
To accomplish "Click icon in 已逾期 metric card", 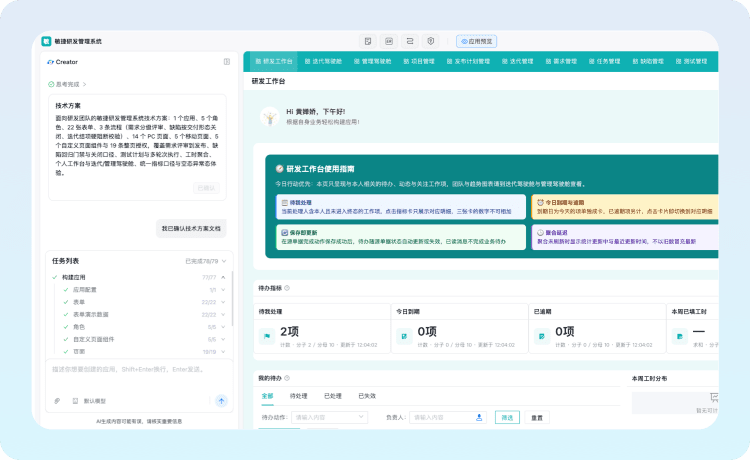I will click(542, 336).
